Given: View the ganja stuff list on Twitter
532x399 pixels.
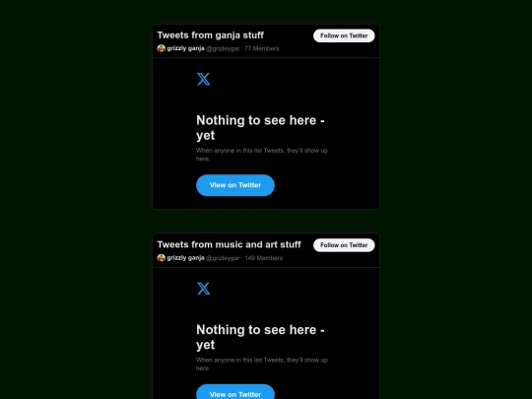Looking at the screenshot, I should coord(235,185).
